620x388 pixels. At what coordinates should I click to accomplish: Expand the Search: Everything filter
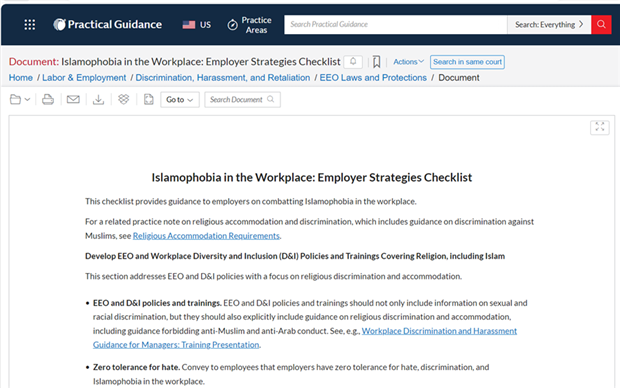(549, 25)
